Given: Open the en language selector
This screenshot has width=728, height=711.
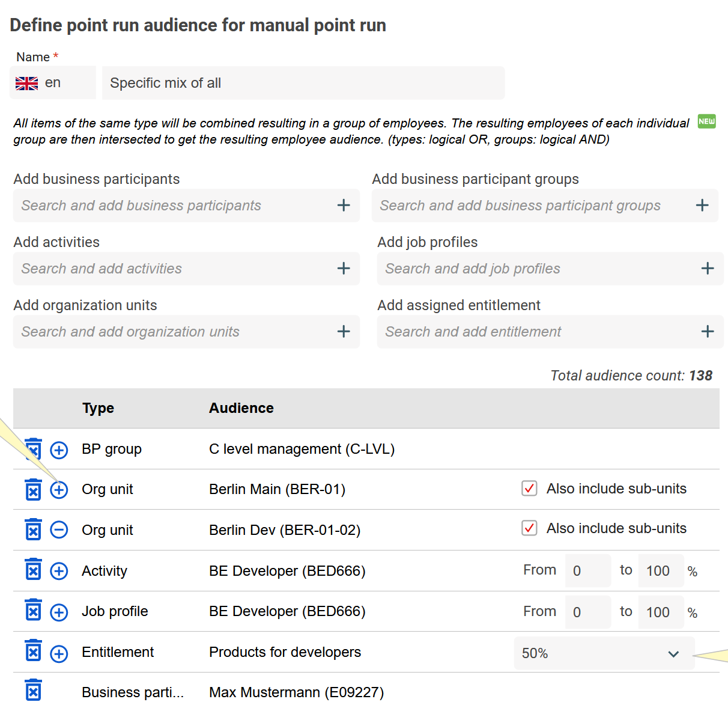Looking at the screenshot, I should click(53, 83).
